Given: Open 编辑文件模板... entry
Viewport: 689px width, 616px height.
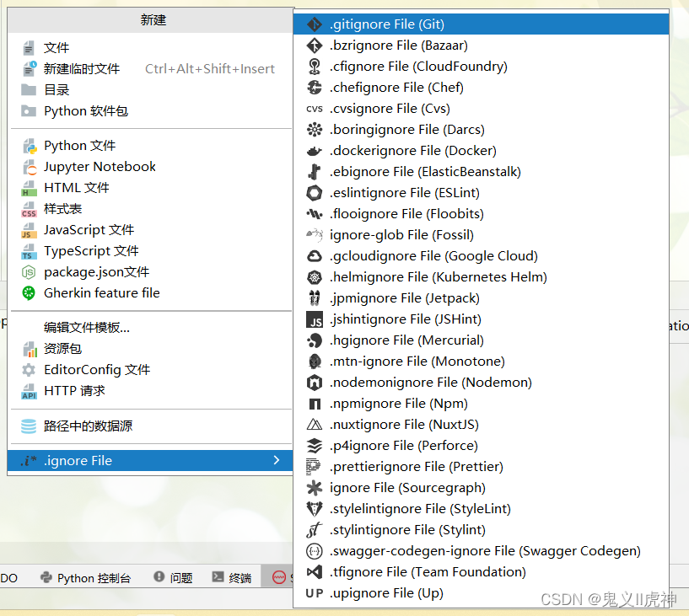Looking at the screenshot, I should (150, 327).
